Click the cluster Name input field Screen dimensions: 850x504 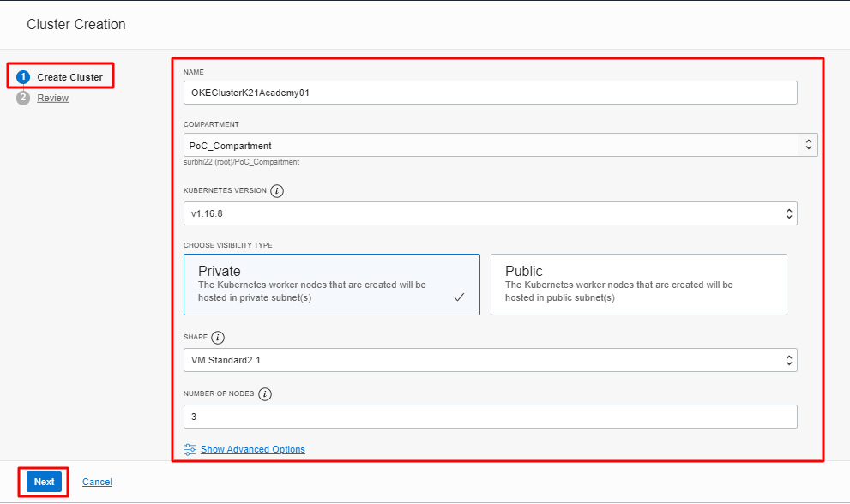[490, 93]
